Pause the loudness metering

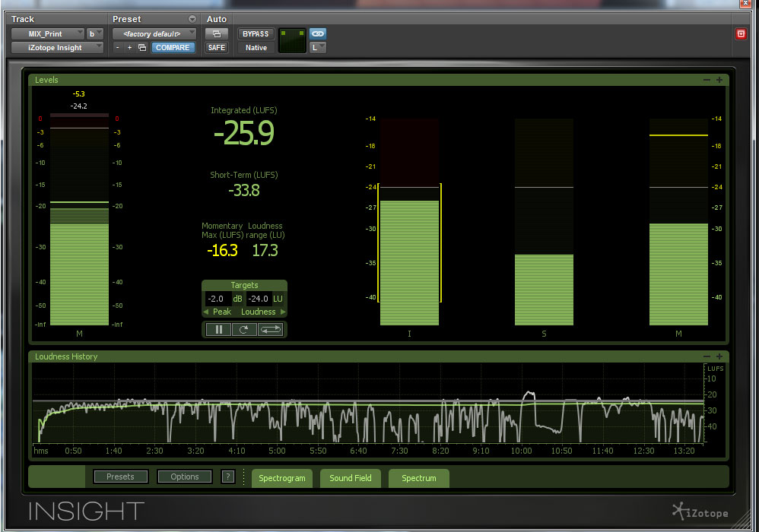219,329
